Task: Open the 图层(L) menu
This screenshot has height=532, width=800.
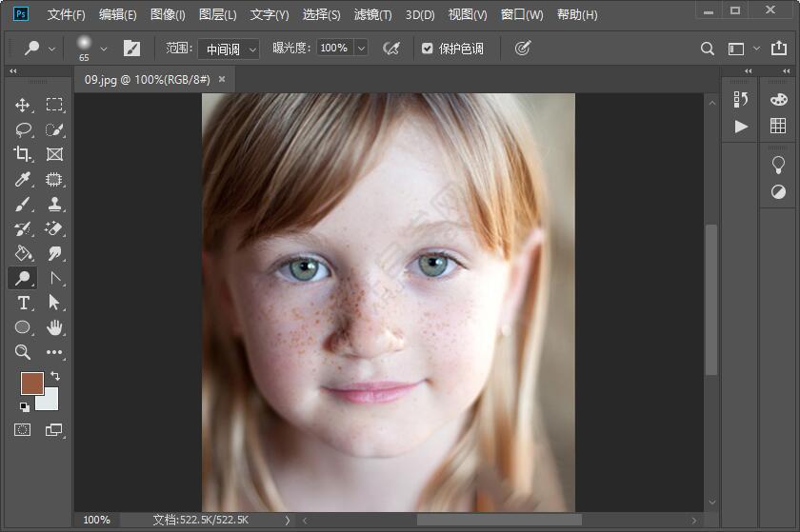Action: [x=218, y=14]
